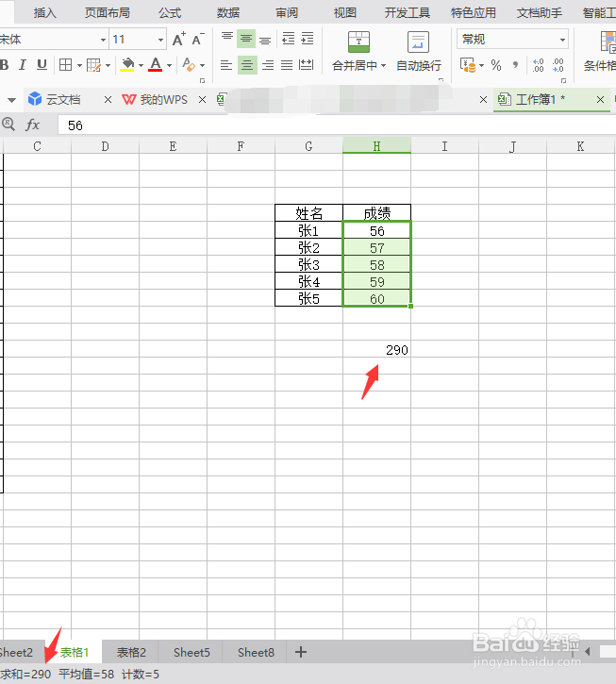Viewport: 616px width, 684px height.
Task: Click the clear formatting eraser icon
Action: click(189, 65)
